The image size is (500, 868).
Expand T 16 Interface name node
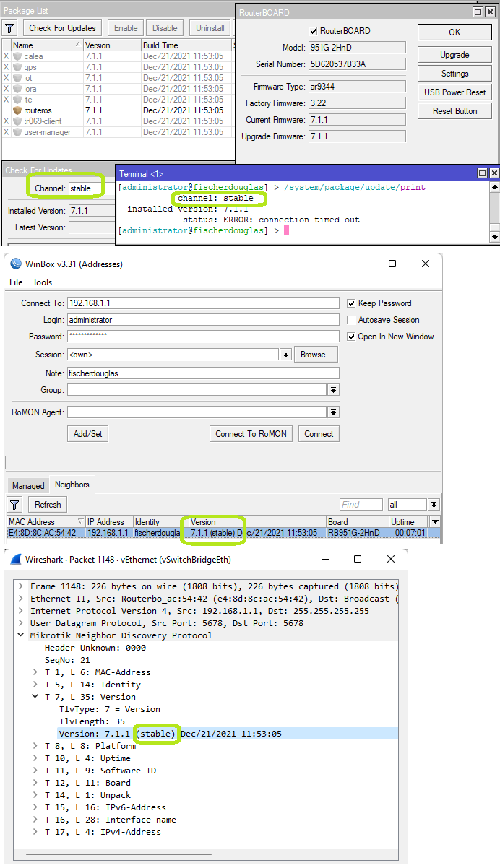click(36, 820)
